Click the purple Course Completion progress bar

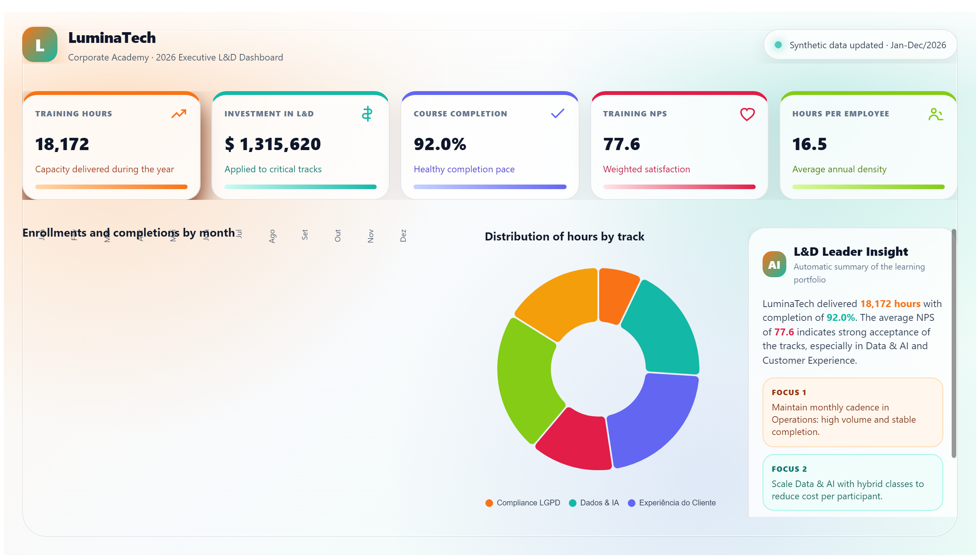point(490,187)
